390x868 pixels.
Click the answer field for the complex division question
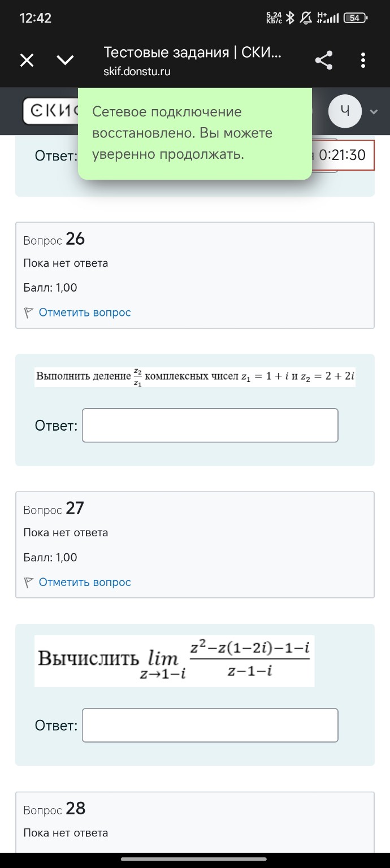pyautogui.click(x=210, y=425)
